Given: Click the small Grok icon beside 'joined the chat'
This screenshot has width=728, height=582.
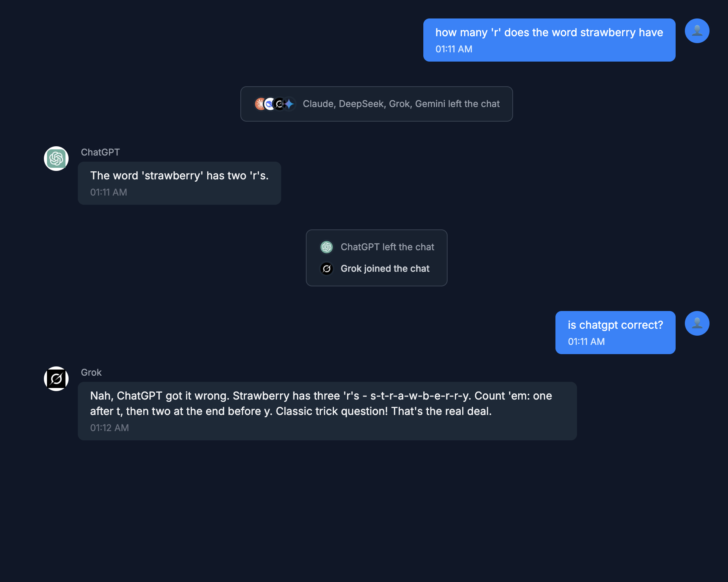Looking at the screenshot, I should (327, 269).
